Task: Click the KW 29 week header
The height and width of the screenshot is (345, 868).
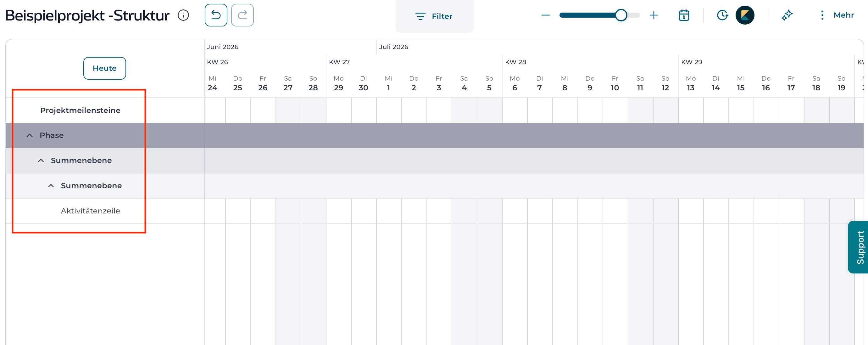Action: click(692, 62)
